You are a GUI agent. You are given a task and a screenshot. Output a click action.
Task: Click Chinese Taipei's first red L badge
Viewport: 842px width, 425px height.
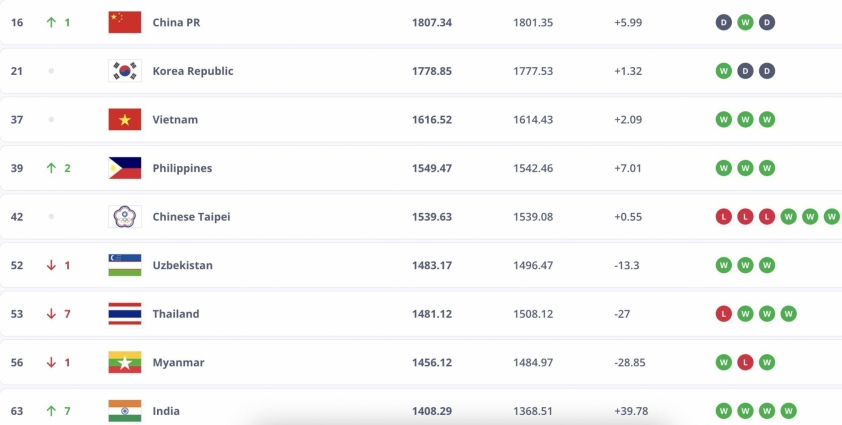[x=723, y=217]
